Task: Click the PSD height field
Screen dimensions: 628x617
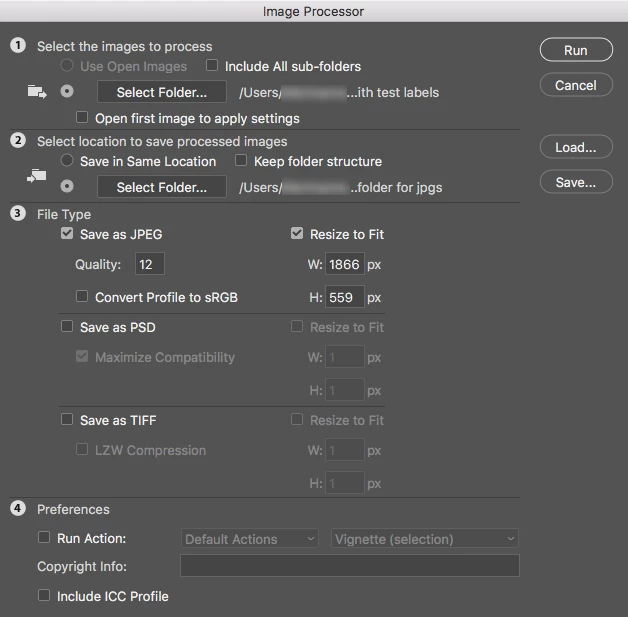Action: point(345,390)
